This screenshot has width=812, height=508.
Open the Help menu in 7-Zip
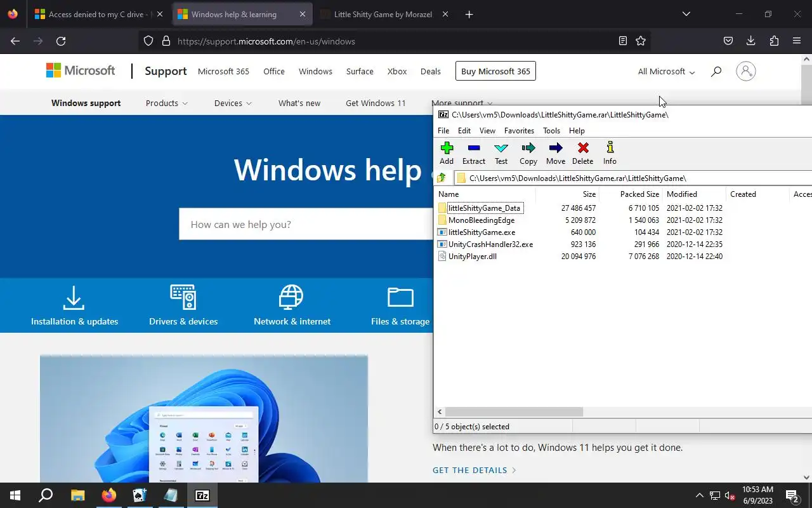coord(577,130)
